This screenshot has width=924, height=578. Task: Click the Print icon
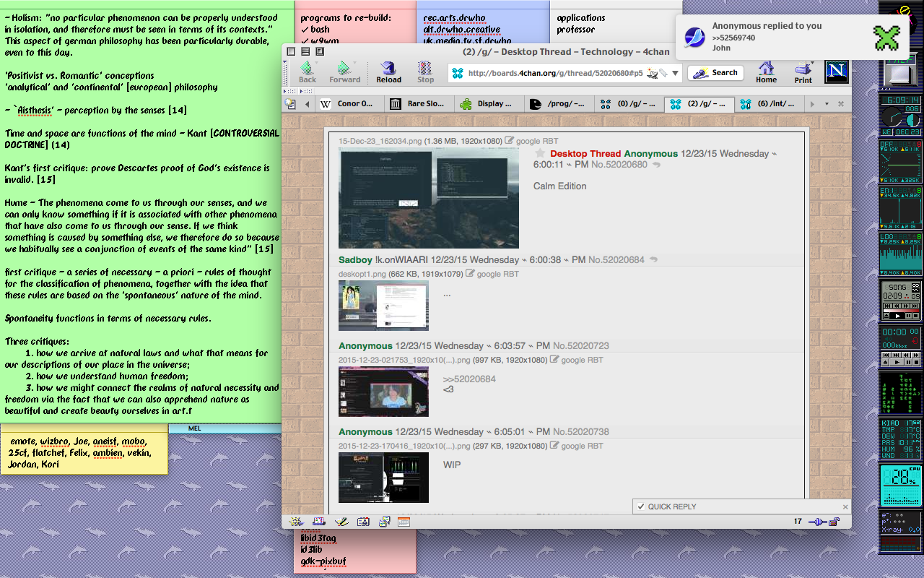(803, 72)
